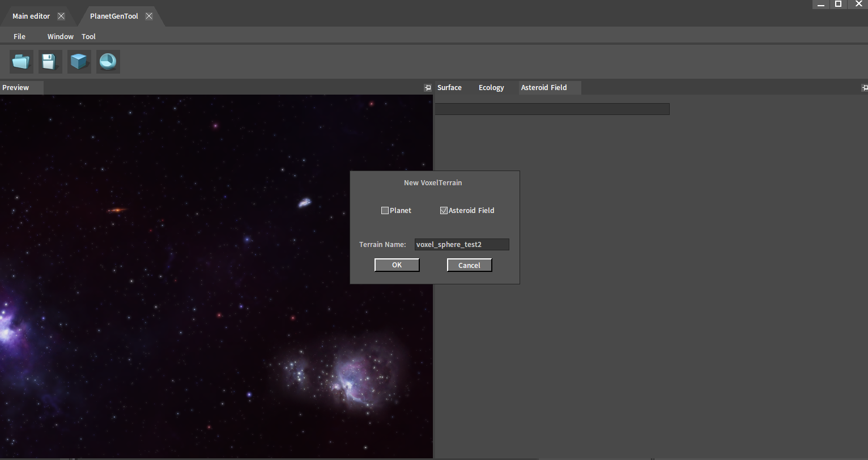Click the blue cube toolbar icon
The image size is (868, 460).
pos(79,61)
